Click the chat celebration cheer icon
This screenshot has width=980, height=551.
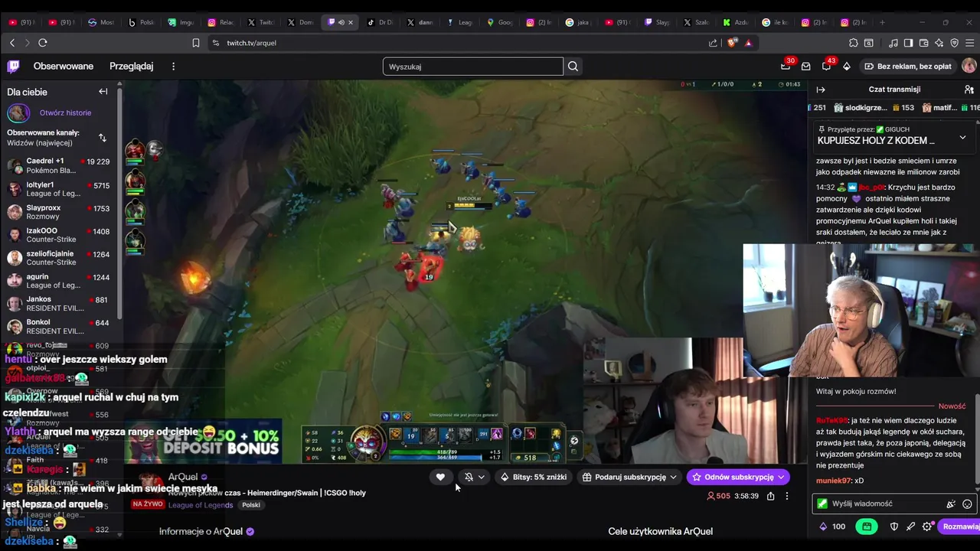950,504
